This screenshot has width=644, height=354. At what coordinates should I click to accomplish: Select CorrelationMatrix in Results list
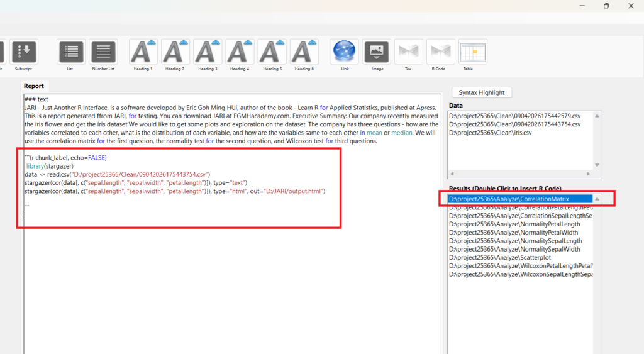[509, 199]
